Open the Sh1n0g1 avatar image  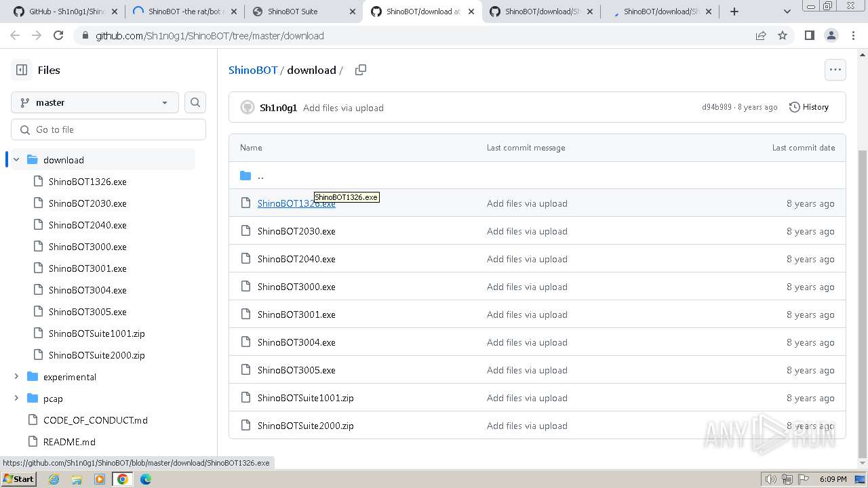click(248, 107)
